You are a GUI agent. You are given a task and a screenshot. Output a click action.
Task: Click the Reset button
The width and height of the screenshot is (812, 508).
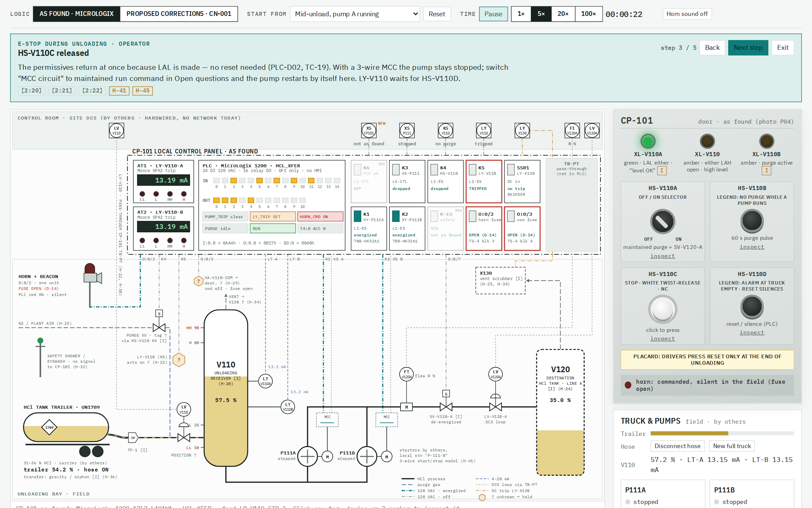pyautogui.click(x=437, y=14)
